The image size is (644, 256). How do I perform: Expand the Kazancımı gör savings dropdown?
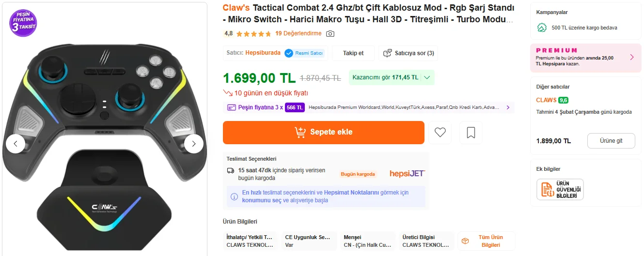[427, 77]
